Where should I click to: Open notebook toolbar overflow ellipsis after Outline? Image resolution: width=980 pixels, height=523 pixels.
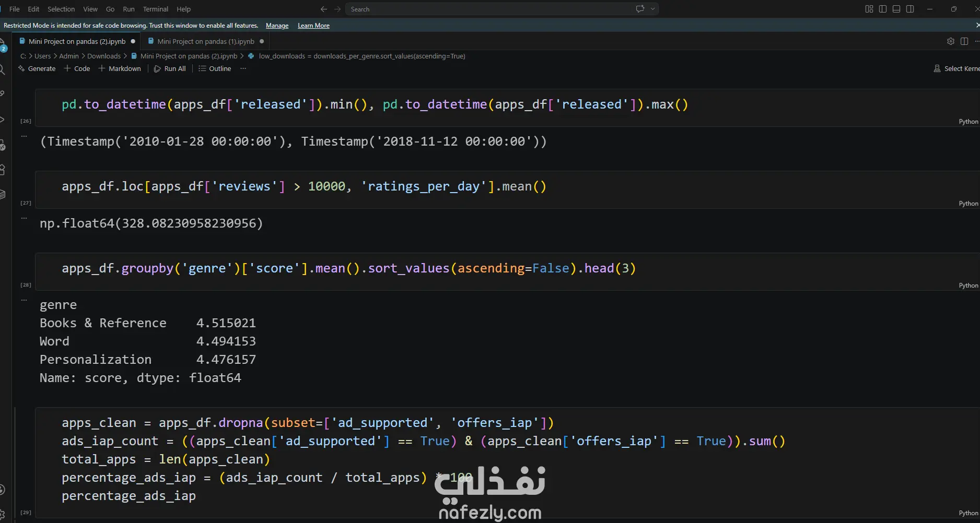point(243,68)
